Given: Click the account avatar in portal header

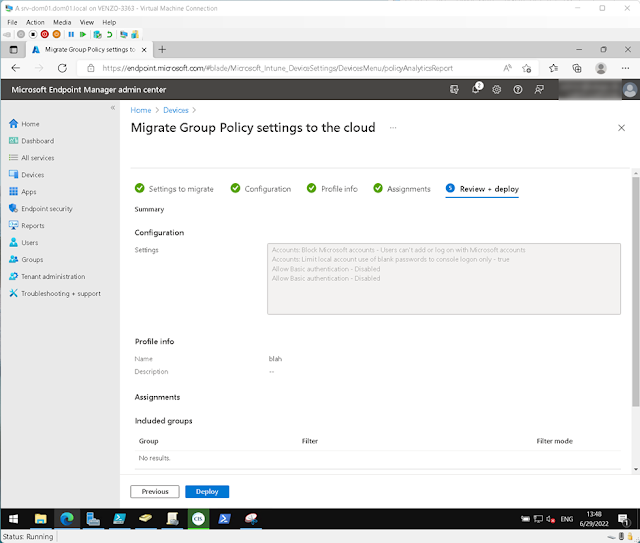Looking at the screenshot, I should coord(630,90).
